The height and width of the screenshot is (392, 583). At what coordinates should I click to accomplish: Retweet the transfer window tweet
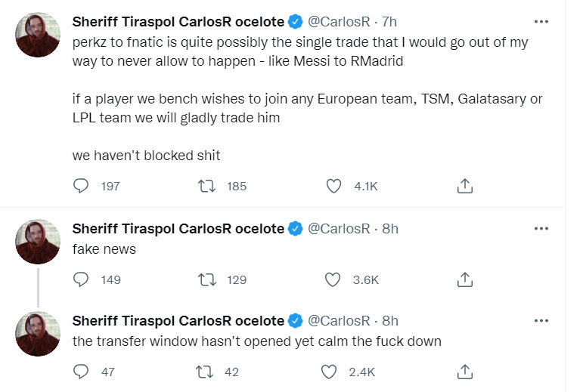[204, 372]
